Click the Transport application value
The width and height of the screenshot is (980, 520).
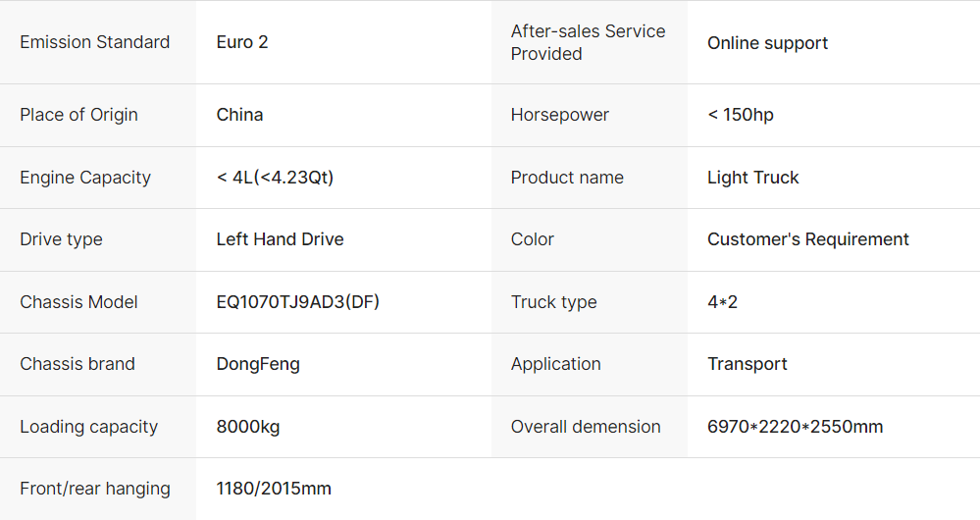coord(747,364)
